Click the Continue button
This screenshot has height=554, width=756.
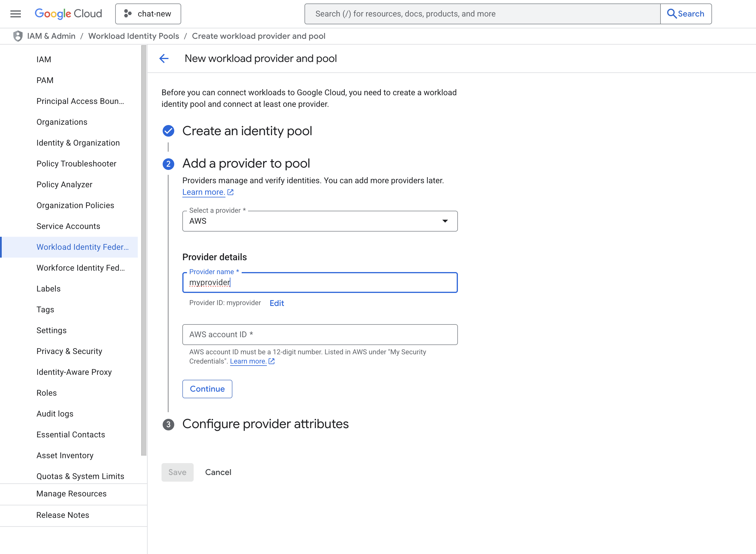(x=207, y=389)
